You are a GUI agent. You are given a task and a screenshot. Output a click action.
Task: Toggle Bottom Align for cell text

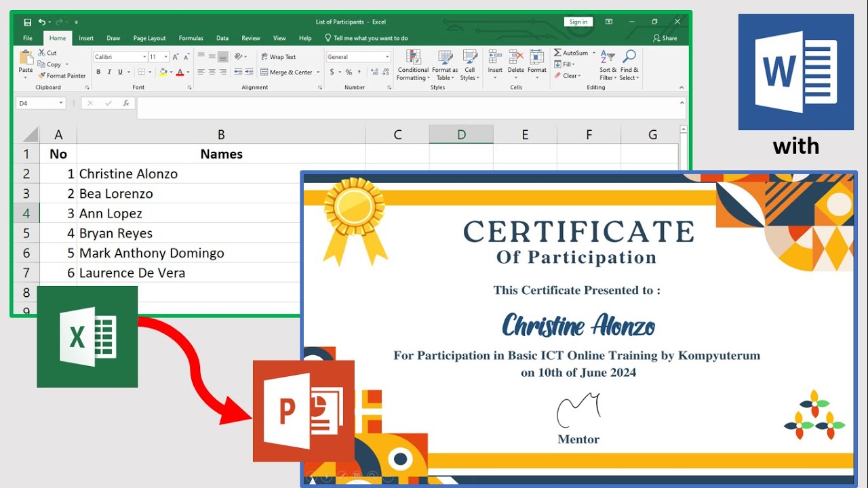223,57
